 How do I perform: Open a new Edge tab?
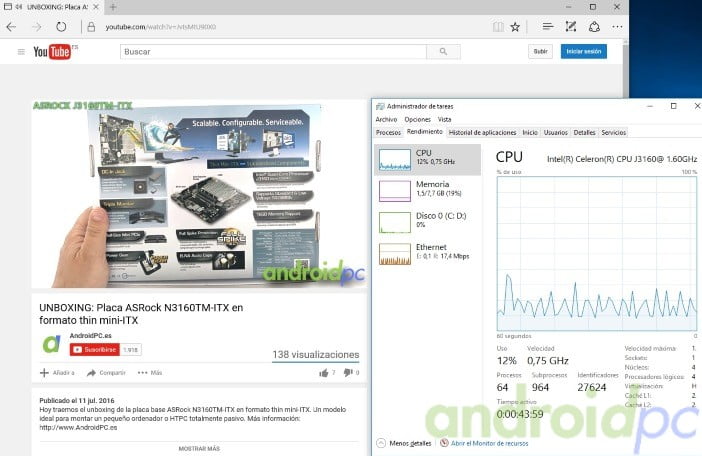(x=113, y=7)
